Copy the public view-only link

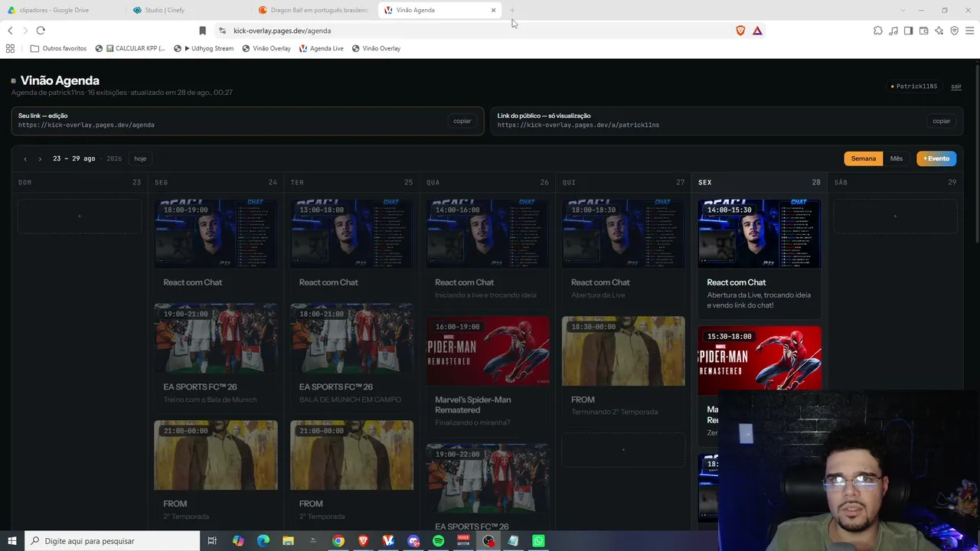pyautogui.click(x=942, y=121)
